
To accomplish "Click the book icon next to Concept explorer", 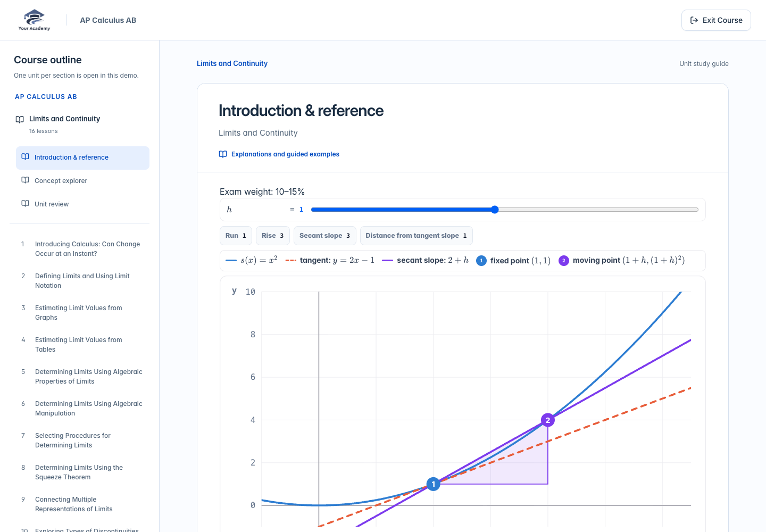I will 25,180.
